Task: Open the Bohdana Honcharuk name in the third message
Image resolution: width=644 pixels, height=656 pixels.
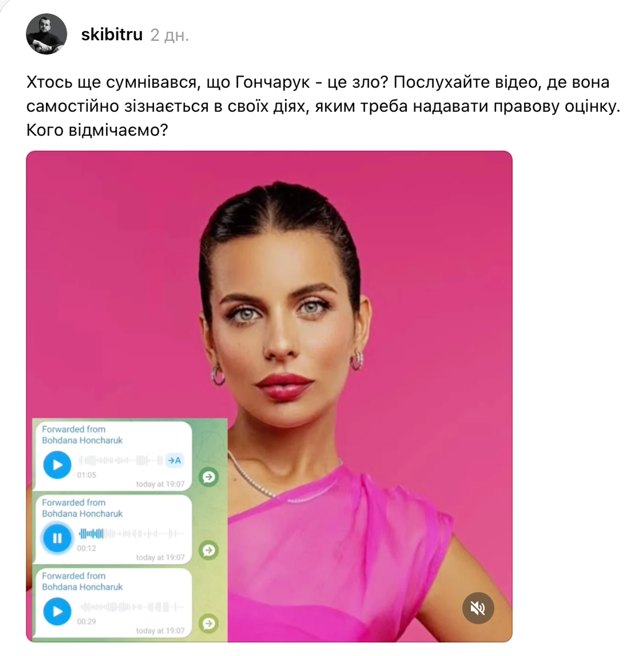Action: click(x=82, y=587)
